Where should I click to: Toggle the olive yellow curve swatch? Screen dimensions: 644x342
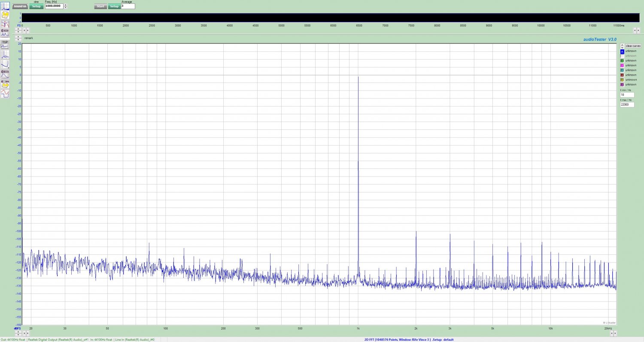[x=622, y=80]
